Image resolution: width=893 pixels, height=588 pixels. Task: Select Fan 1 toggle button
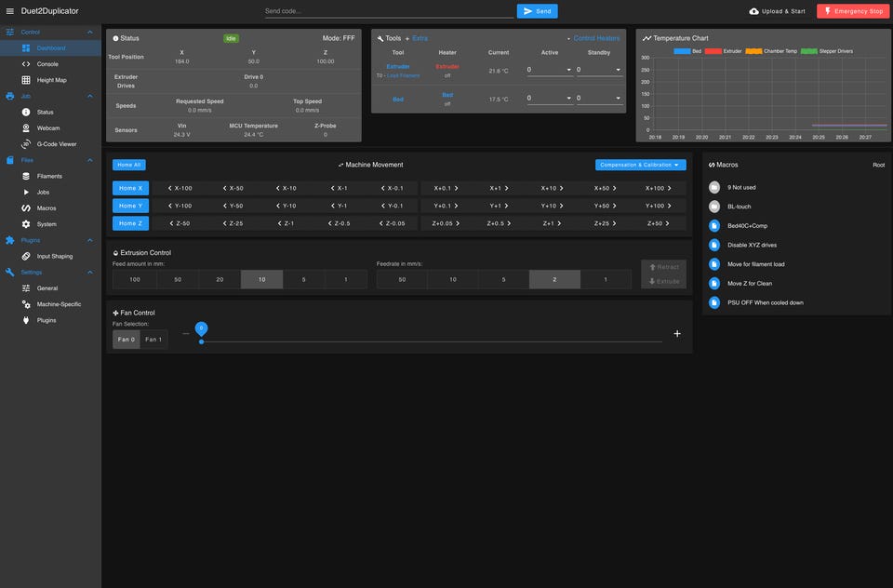(153, 340)
